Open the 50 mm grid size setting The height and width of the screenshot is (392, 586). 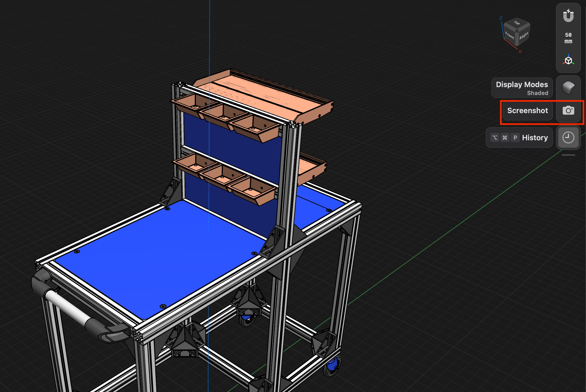568,38
